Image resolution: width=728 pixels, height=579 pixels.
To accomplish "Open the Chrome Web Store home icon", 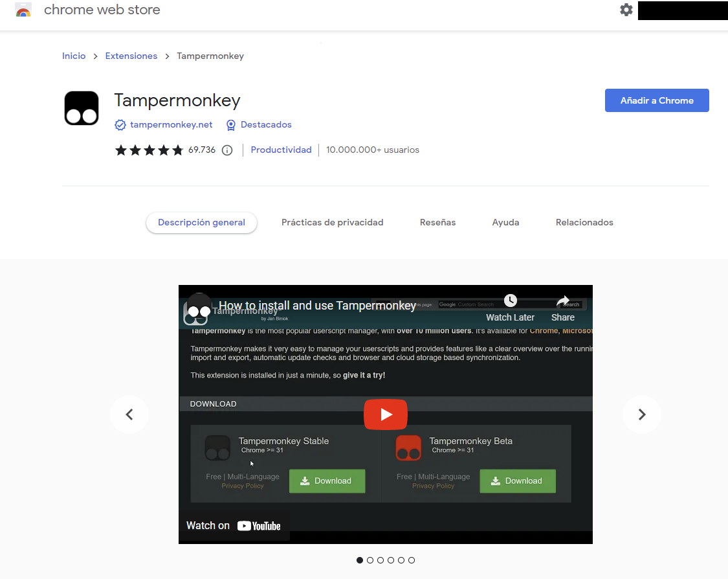I will click(23, 10).
